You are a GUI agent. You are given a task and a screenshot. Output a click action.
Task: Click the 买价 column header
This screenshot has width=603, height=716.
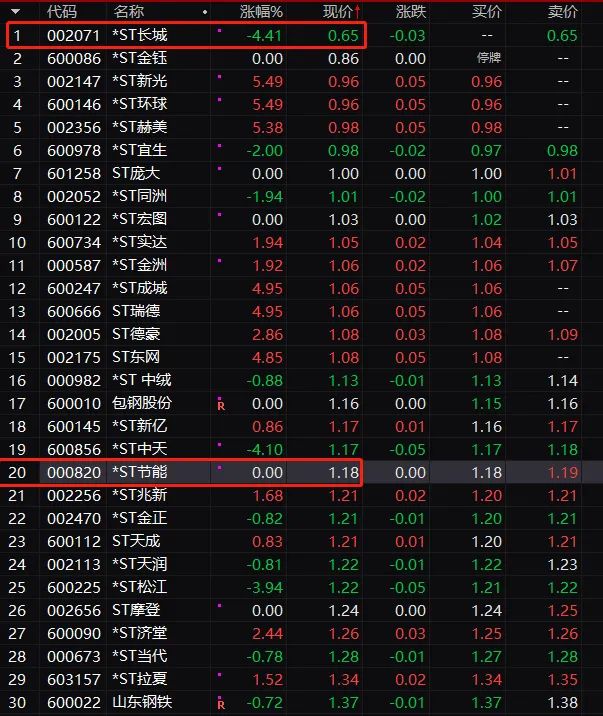pyautogui.click(x=486, y=12)
